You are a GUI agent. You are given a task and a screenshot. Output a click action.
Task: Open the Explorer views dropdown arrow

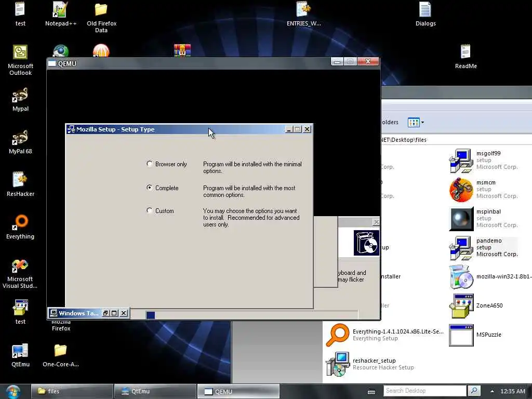[422, 122]
